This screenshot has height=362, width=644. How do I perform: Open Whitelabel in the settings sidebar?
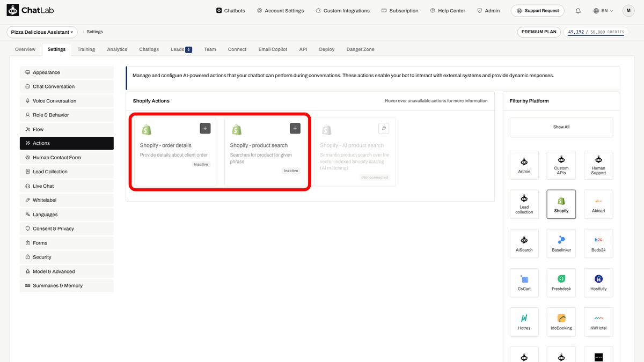tap(67, 200)
